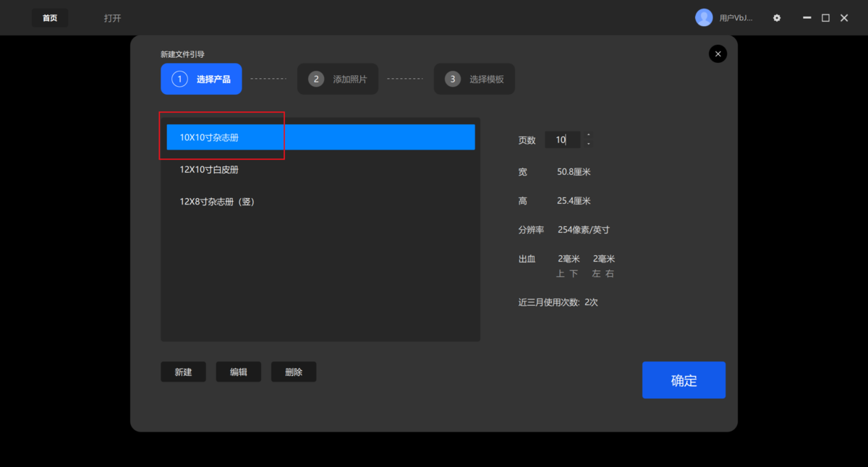
Task: Click the height value 25.4厘米
Action: (574, 201)
